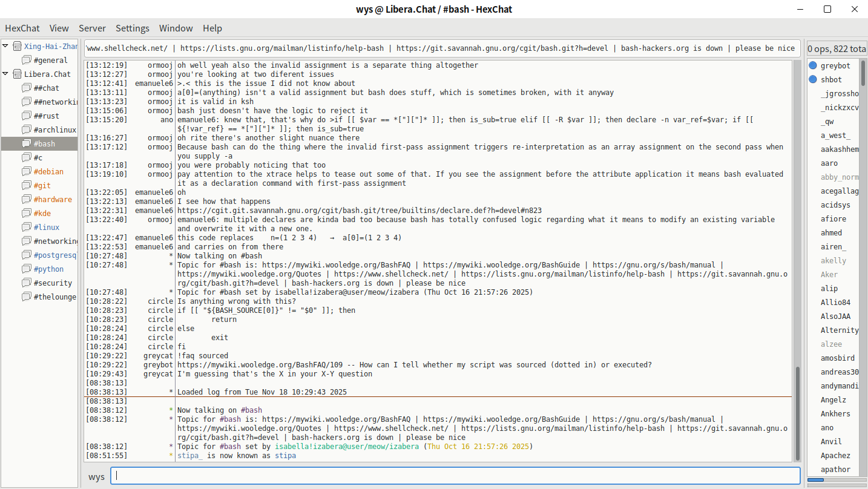Viewport: 868px width, 489px height.
Task: Click the wys nickname button
Action: pyautogui.click(x=96, y=476)
